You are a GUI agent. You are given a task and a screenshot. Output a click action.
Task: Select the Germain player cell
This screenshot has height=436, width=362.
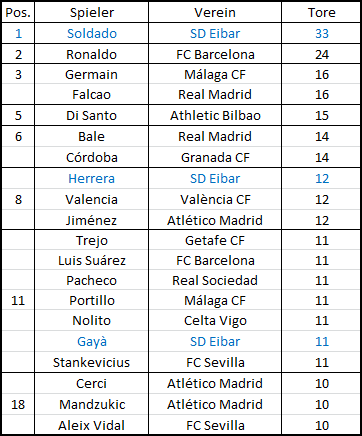(x=91, y=74)
